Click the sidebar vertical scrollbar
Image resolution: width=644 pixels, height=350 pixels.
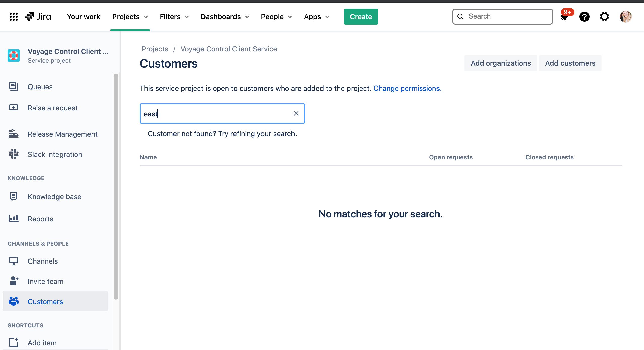116,187
